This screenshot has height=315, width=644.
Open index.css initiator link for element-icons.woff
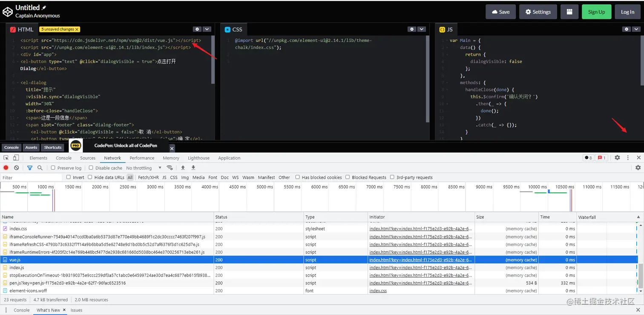(378, 291)
